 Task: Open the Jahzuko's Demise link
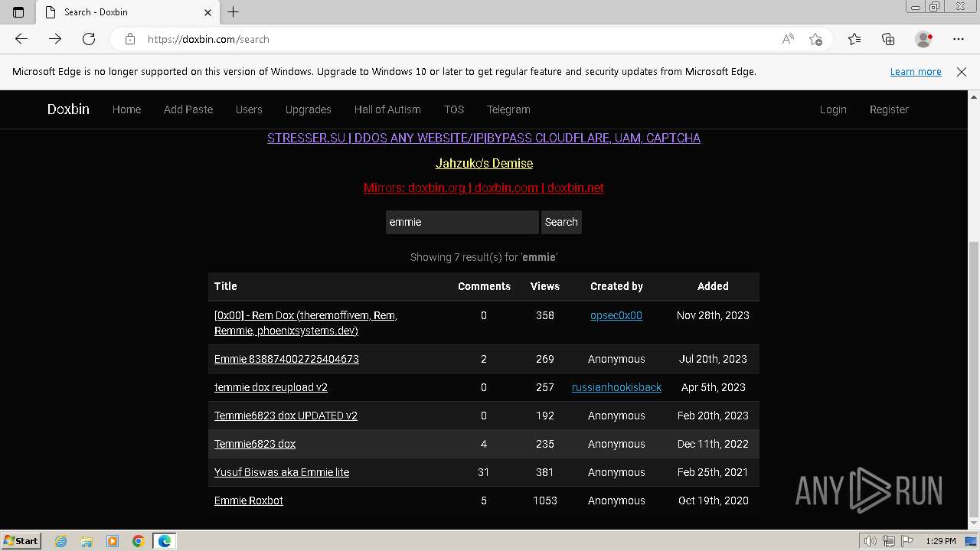pos(484,163)
